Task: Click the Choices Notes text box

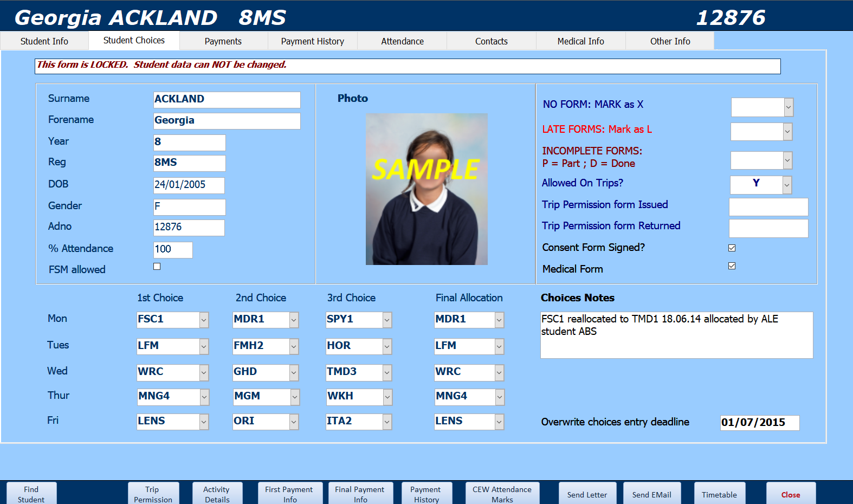Action: click(x=677, y=335)
